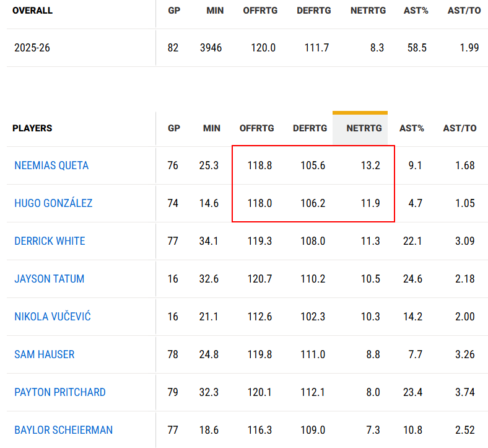Click White's offensive rating 119.3

[x=259, y=241]
